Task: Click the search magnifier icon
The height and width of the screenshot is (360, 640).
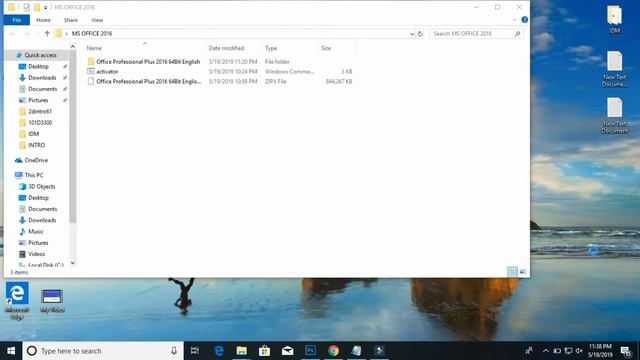Action: click(x=518, y=34)
